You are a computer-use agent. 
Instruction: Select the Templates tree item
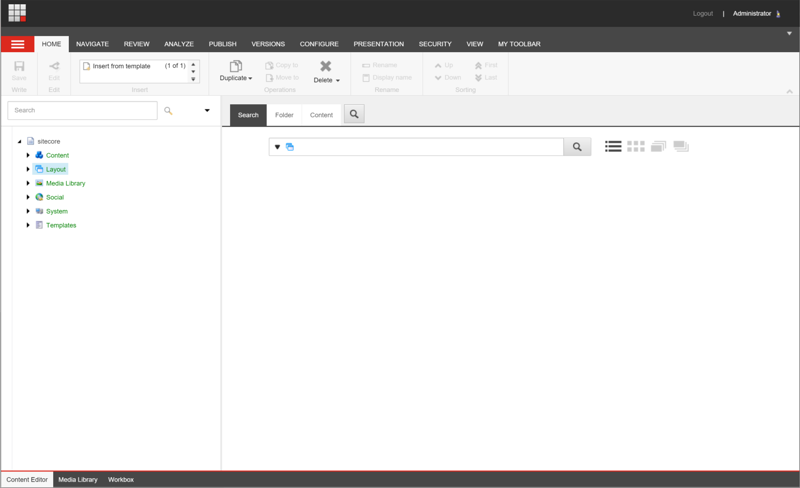tap(61, 226)
